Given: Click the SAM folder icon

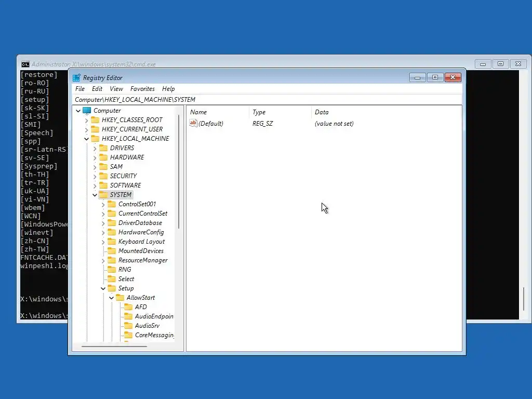Looking at the screenshot, I should (x=103, y=166).
